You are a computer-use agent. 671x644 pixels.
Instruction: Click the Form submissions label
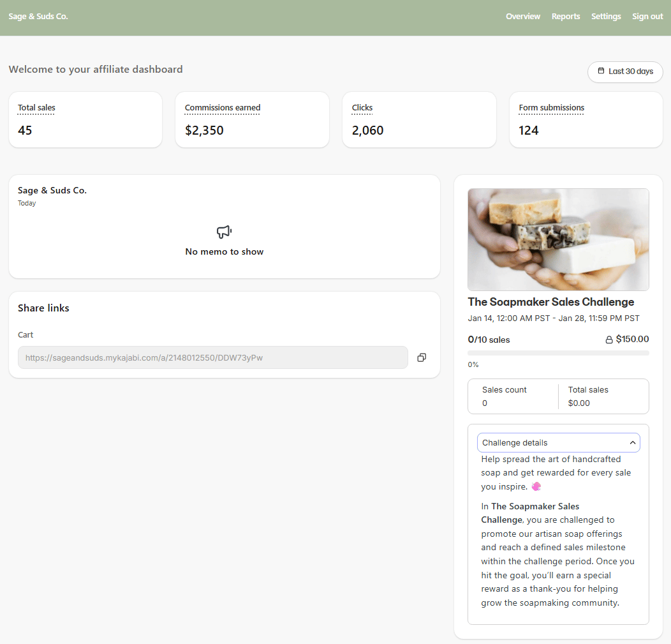click(551, 107)
